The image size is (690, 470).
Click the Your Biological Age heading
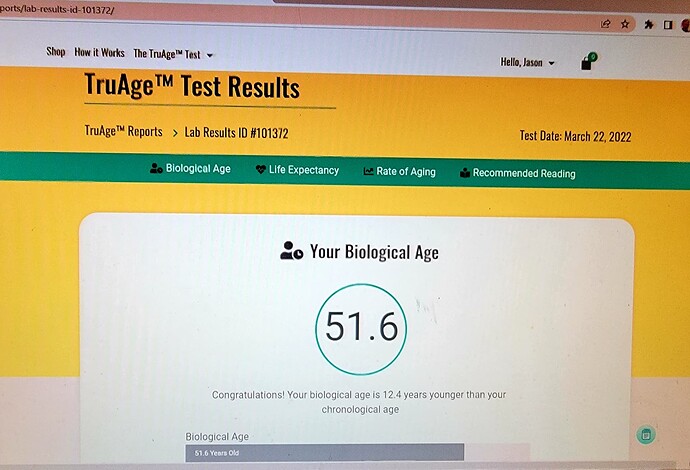click(x=374, y=252)
